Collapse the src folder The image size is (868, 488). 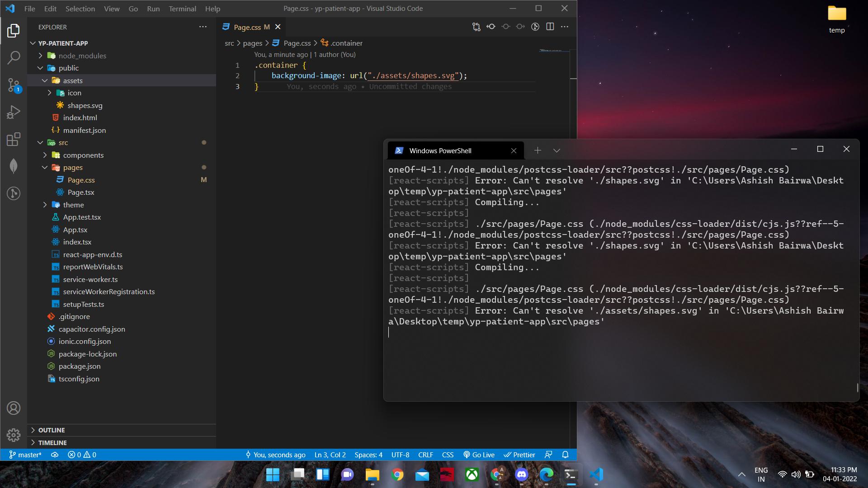[121, 142]
